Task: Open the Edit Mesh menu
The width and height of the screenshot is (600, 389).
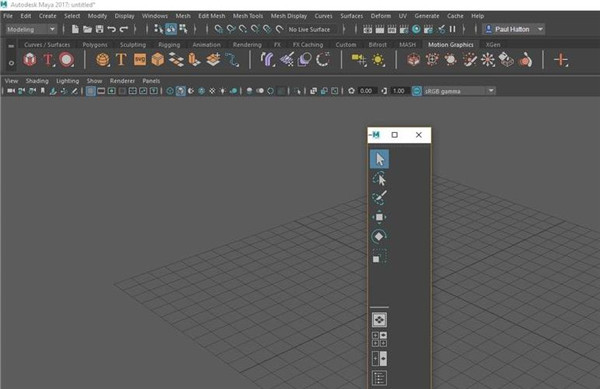Action: (x=211, y=16)
